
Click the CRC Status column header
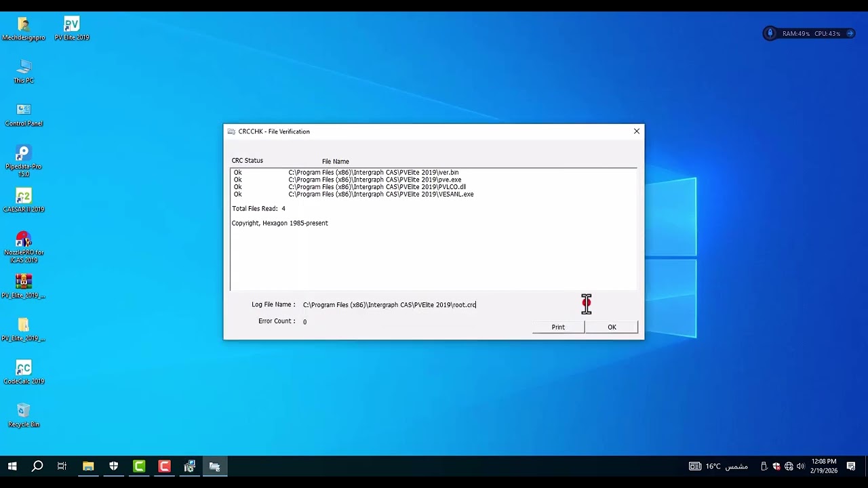248,161
